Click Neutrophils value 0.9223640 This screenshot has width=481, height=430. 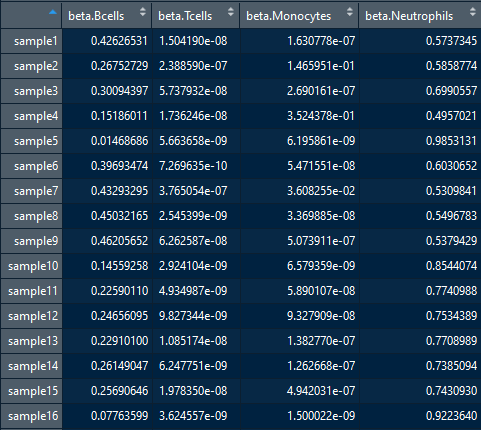[451, 416]
